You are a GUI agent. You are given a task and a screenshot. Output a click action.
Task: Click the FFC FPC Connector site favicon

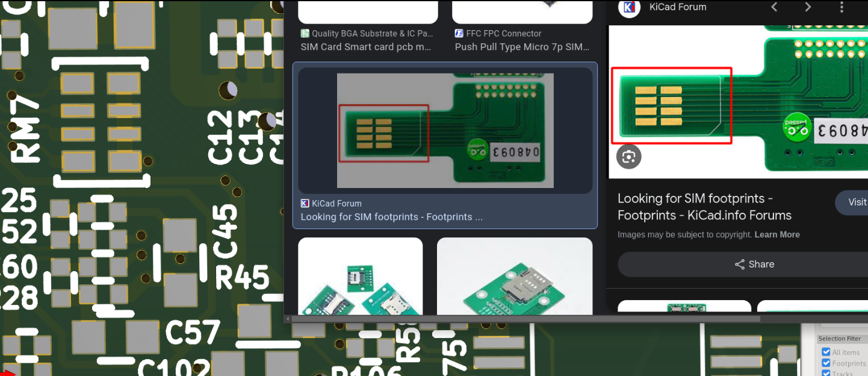point(459,34)
